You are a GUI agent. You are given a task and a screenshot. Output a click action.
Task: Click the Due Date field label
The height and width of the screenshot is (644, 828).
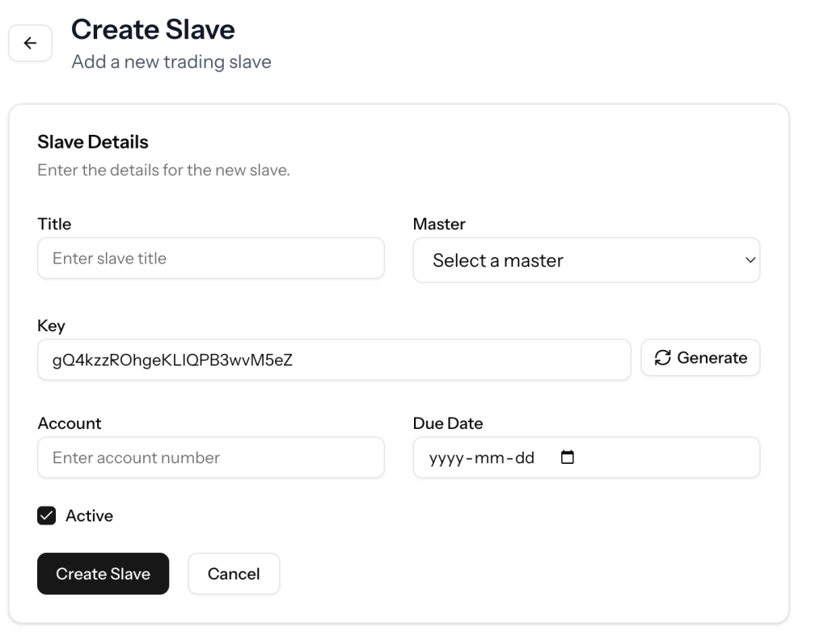tap(448, 423)
